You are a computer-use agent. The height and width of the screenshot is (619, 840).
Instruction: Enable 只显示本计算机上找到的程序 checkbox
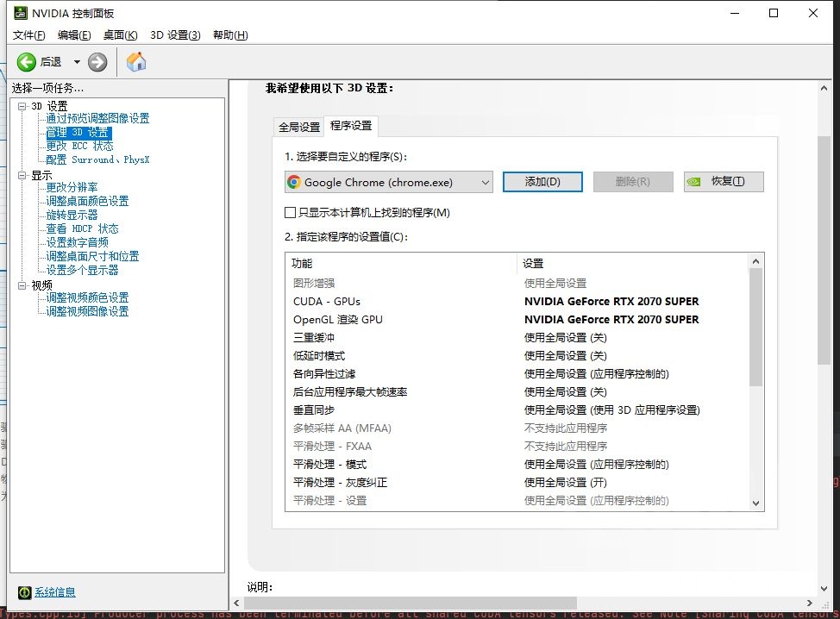point(291,212)
